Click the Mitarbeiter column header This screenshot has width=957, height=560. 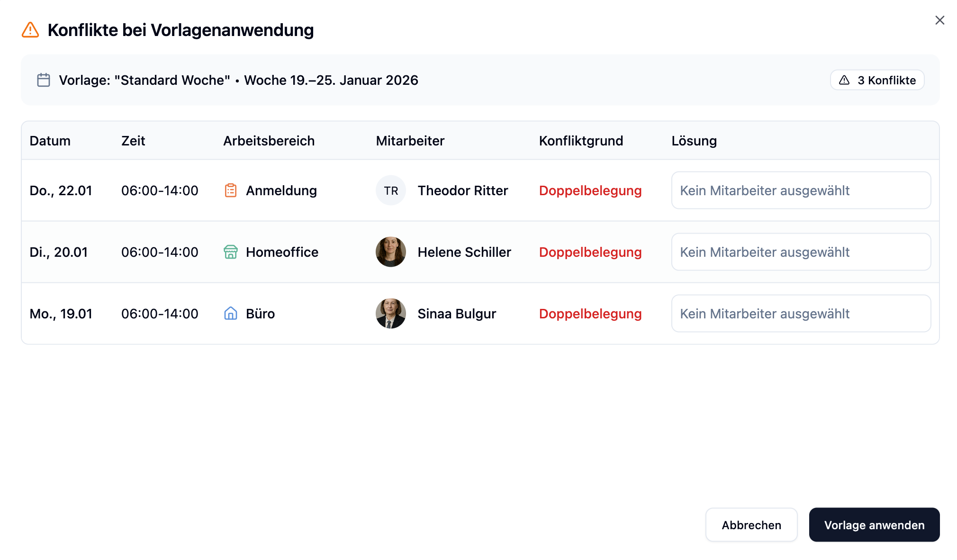pyautogui.click(x=410, y=141)
